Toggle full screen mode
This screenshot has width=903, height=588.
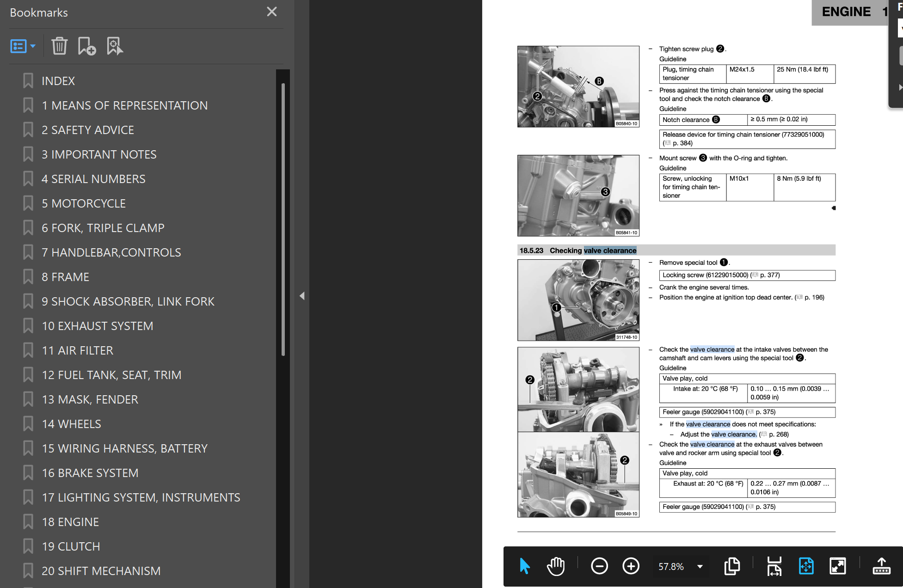[x=837, y=566]
